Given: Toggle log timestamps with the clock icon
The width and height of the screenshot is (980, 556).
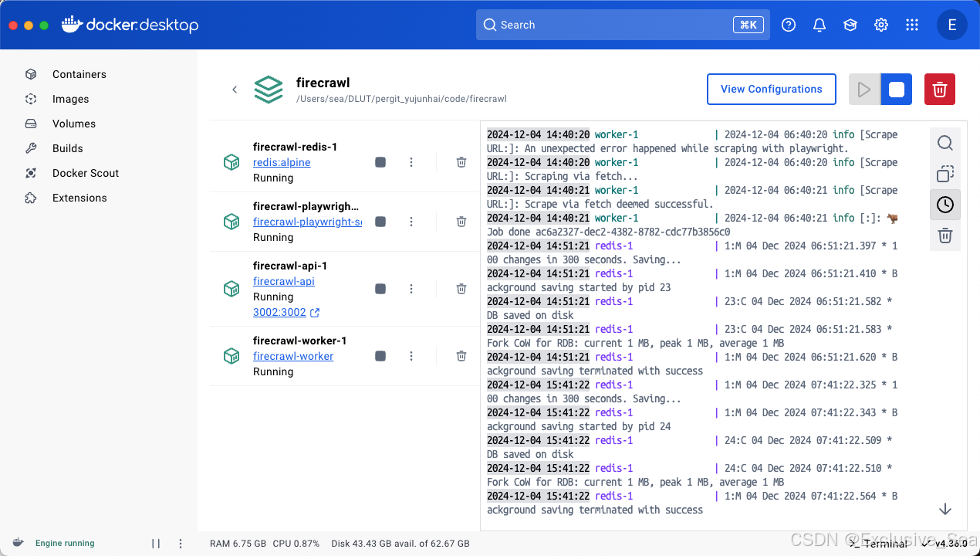Looking at the screenshot, I should tap(945, 205).
